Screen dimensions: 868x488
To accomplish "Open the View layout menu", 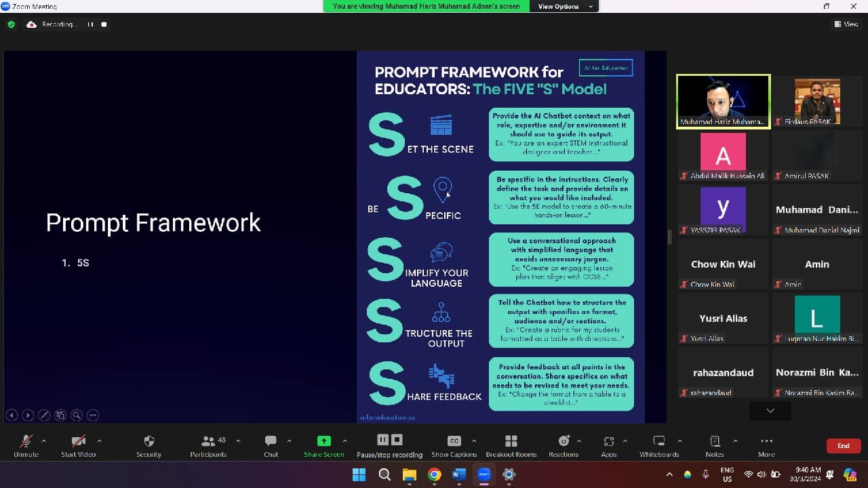I will [x=846, y=24].
